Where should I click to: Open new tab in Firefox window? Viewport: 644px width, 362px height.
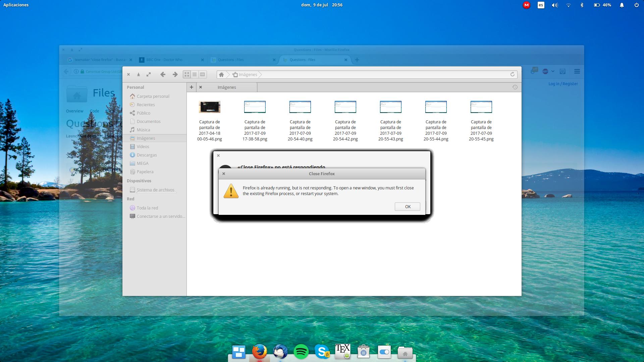[x=357, y=60]
